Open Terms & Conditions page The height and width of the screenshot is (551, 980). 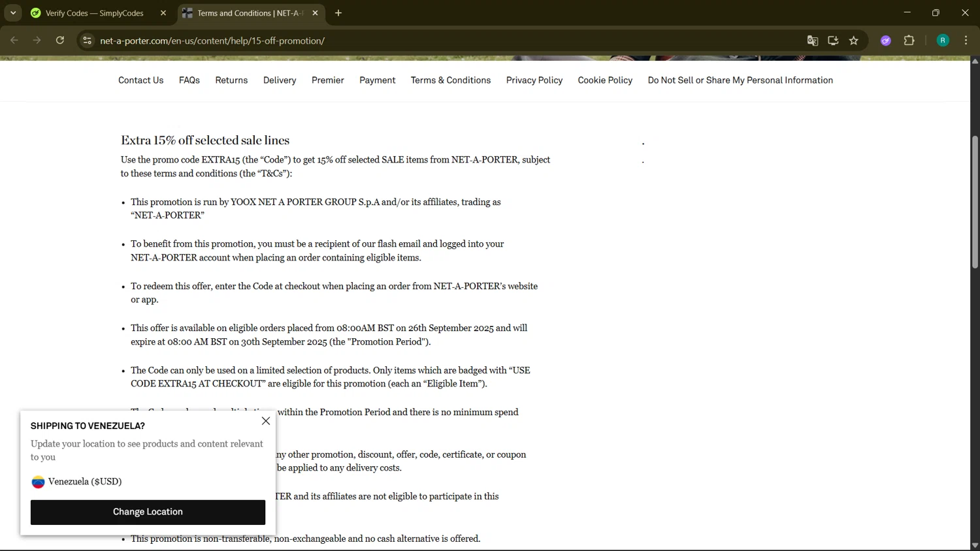tap(451, 80)
